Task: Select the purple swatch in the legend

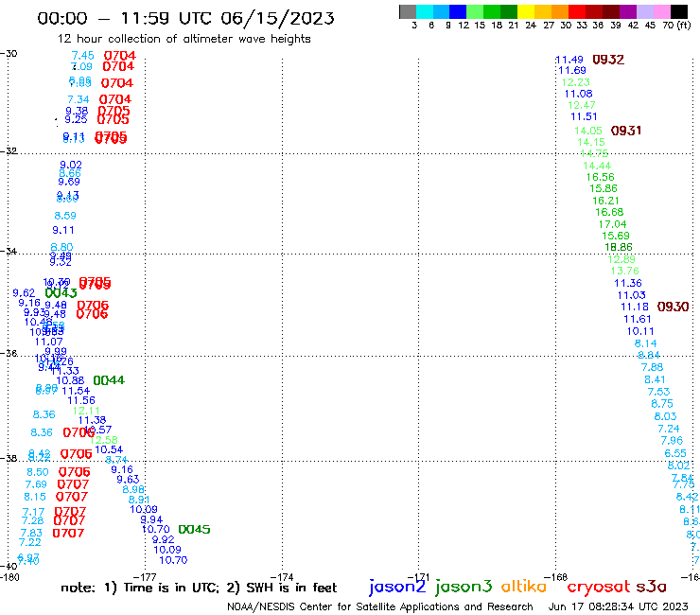Action: (x=628, y=11)
